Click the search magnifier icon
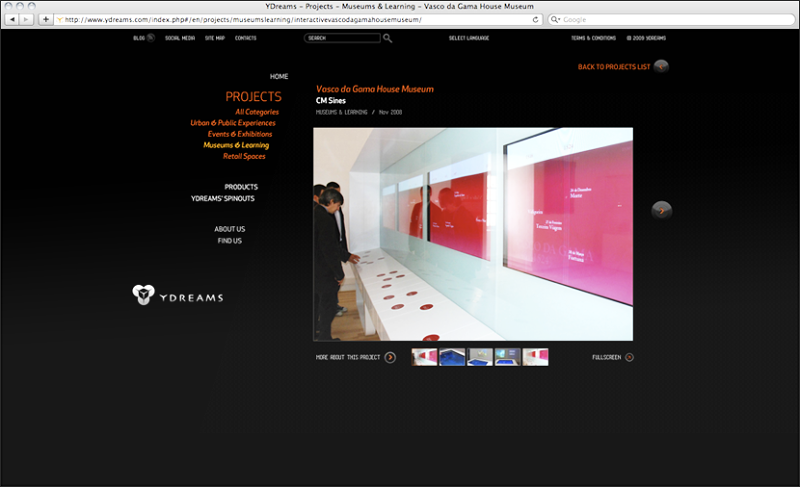Viewport: 800px width, 487px height. point(388,38)
